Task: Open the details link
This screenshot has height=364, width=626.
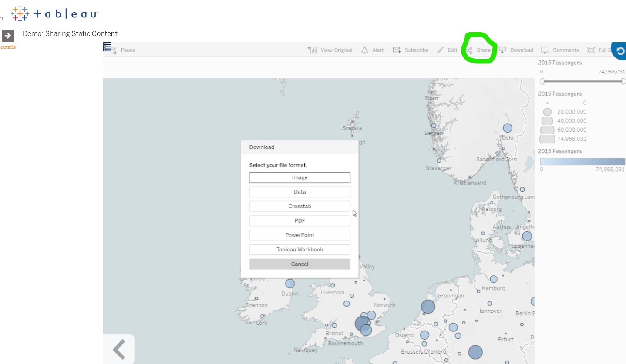Action: point(8,47)
